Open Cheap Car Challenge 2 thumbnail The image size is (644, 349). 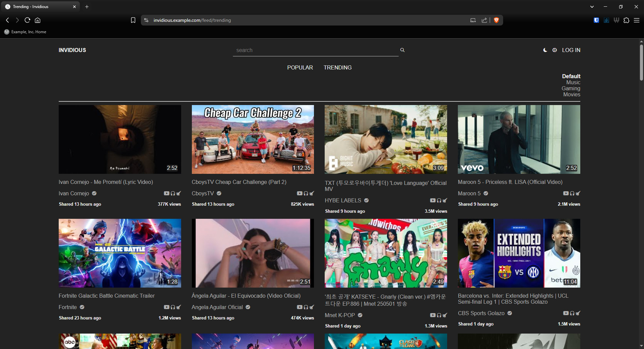[253, 139]
